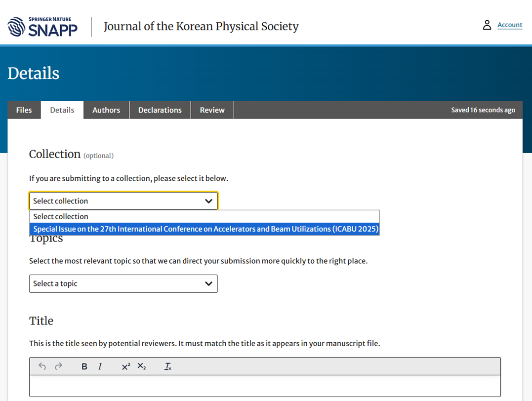Apply subscript formatting in title editor

tap(142, 366)
